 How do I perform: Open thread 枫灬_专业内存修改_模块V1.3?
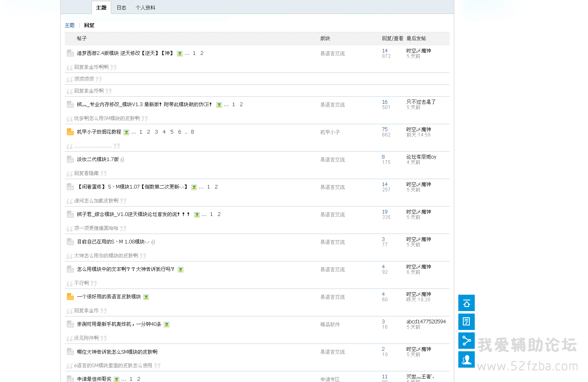[145, 105]
